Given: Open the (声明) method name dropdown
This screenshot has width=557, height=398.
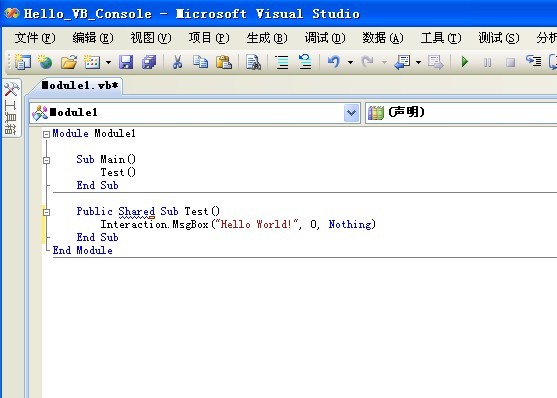Looking at the screenshot, I should coord(461,113).
